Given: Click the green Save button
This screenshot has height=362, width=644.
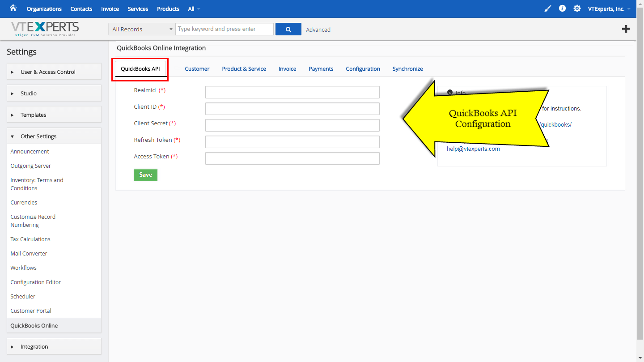Looking at the screenshot, I should coord(145,175).
